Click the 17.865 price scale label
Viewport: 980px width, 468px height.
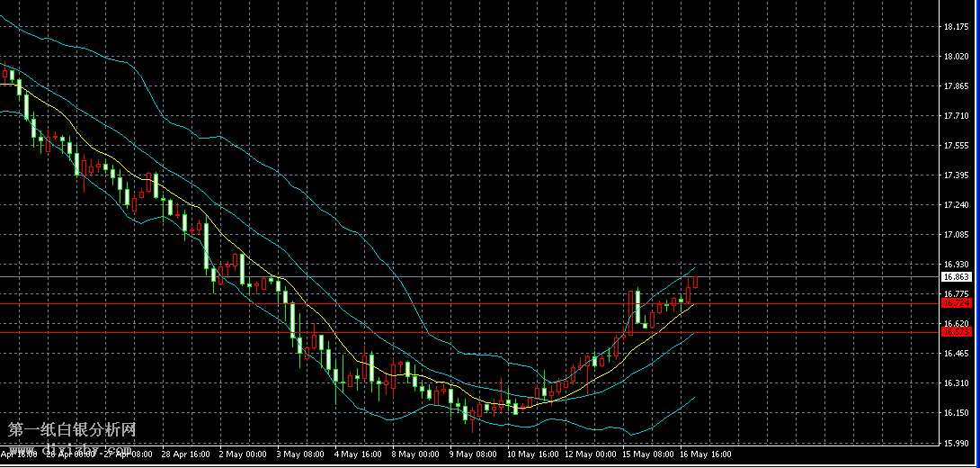(955, 86)
